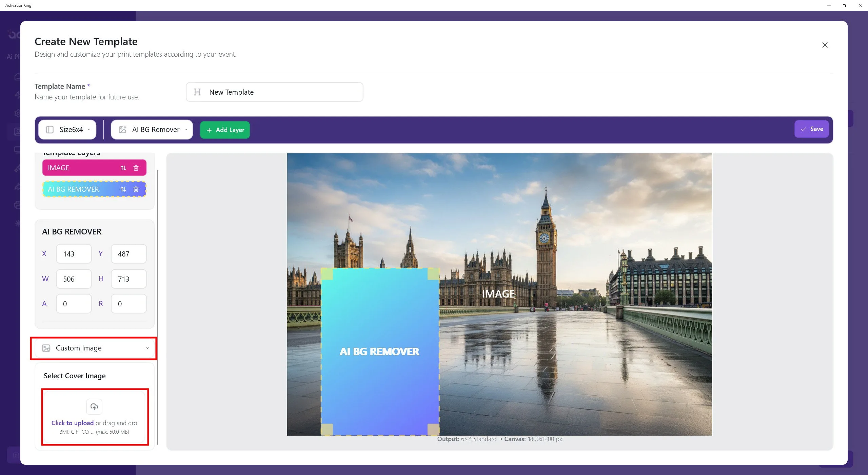Click the layer sidebar vertical scrollbar
This screenshot has width=868, height=475.
click(157, 307)
